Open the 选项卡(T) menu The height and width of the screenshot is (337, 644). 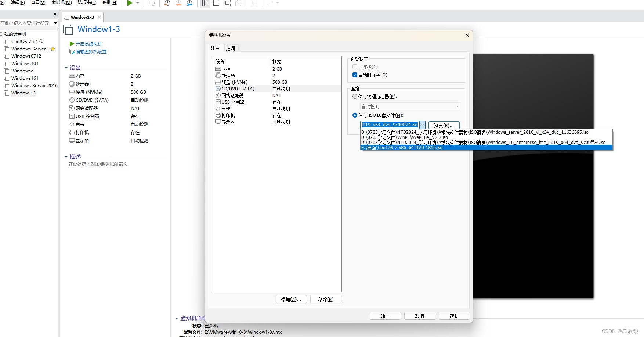tap(87, 3)
